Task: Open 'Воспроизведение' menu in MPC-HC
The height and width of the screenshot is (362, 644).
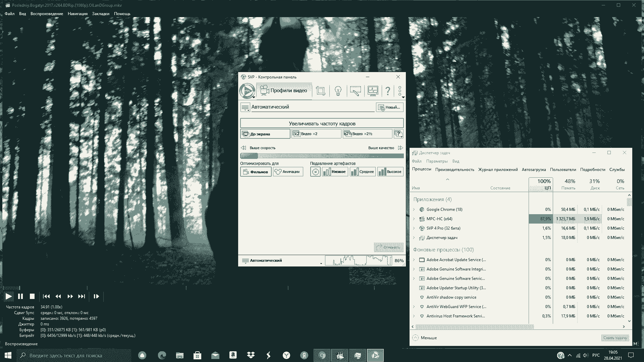Action: tap(47, 14)
